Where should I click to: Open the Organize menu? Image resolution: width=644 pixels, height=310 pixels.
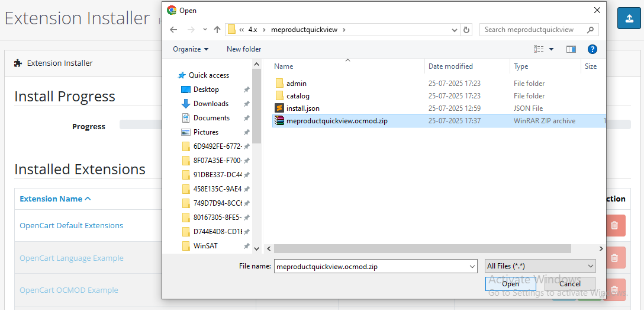191,49
